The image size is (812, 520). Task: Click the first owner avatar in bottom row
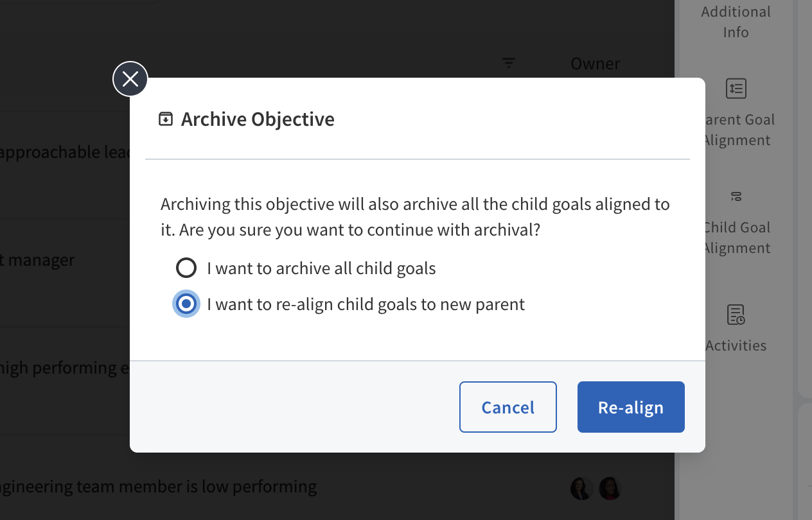[x=581, y=489]
